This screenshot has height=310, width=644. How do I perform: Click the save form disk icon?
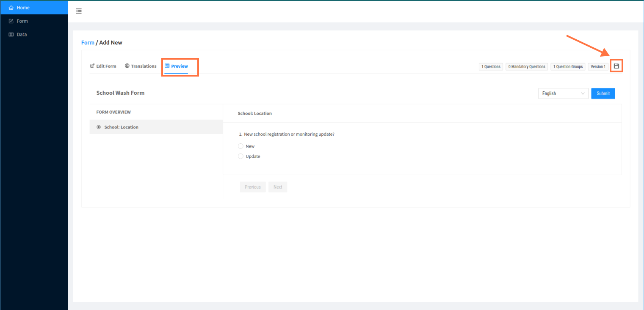coord(616,66)
